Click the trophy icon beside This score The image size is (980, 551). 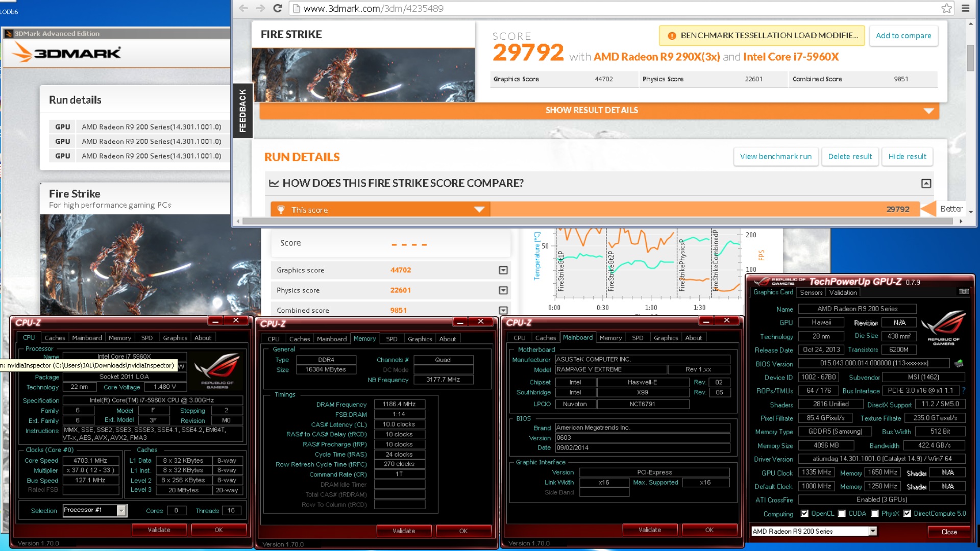(281, 209)
